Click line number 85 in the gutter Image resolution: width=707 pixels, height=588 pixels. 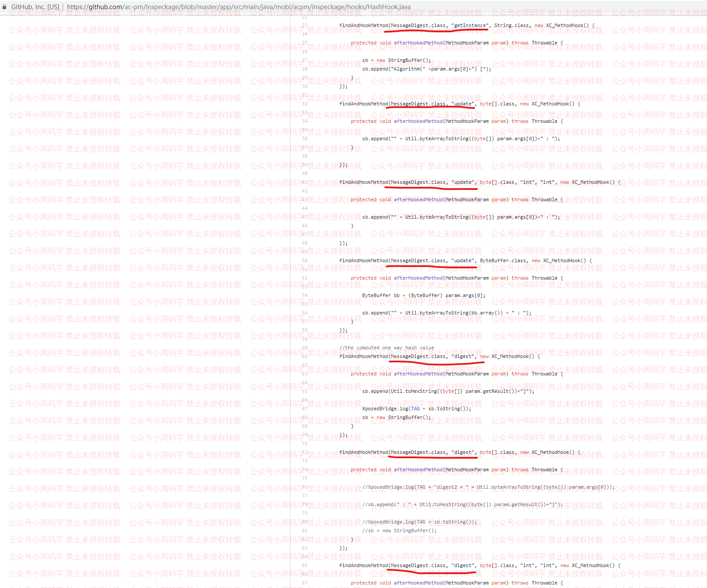point(305,565)
